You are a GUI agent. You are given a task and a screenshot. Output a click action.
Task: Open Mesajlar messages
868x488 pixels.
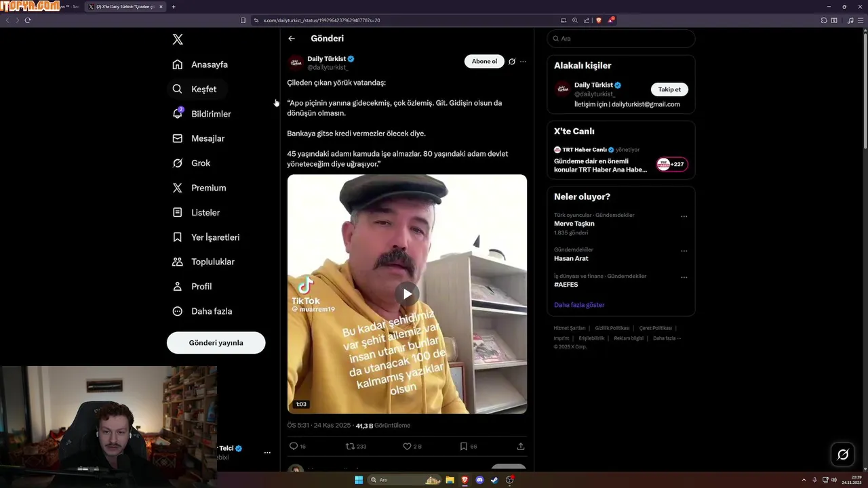(x=199, y=138)
